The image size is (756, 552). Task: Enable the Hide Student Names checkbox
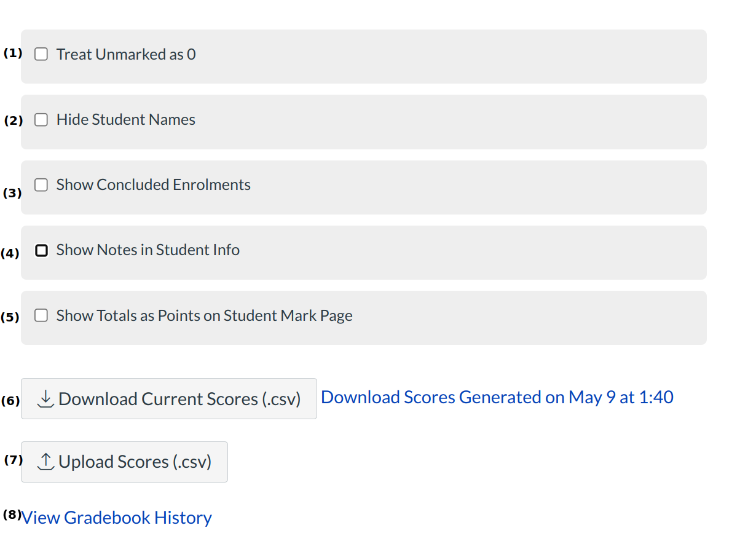(41, 120)
